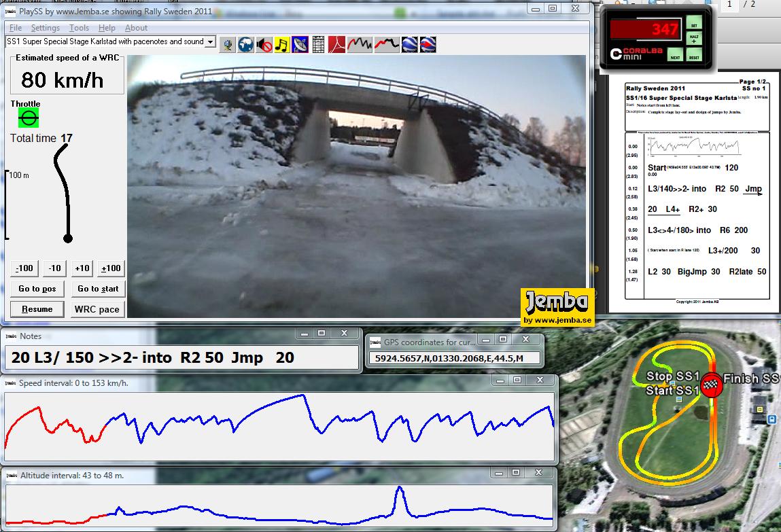
Task: Click the WRC pace button
Action: [x=98, y=309]
